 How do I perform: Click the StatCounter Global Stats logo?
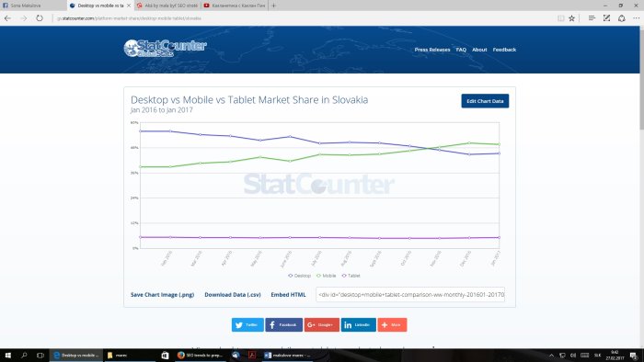[x=165, y=48]
